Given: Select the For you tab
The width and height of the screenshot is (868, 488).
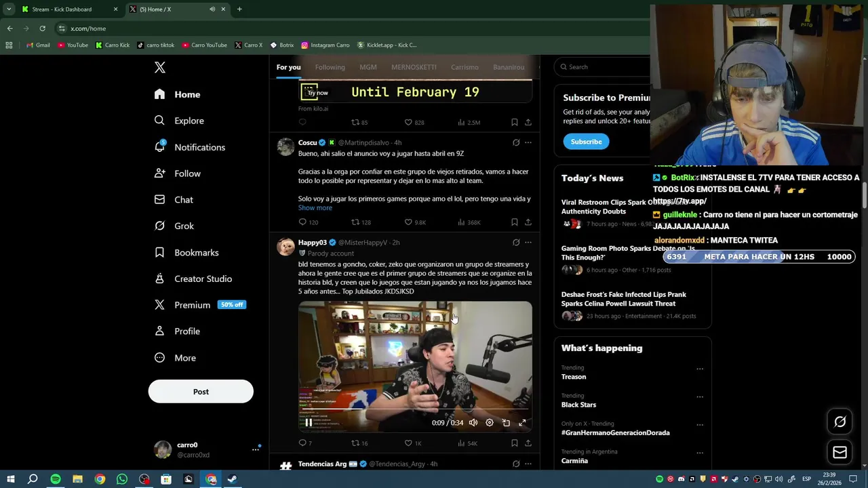Looking at the screenshot, I should (x=288, y=67).
